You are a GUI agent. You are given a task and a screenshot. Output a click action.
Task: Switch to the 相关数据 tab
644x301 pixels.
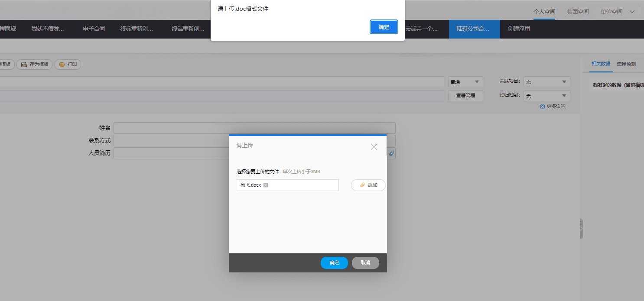point(601,64)
